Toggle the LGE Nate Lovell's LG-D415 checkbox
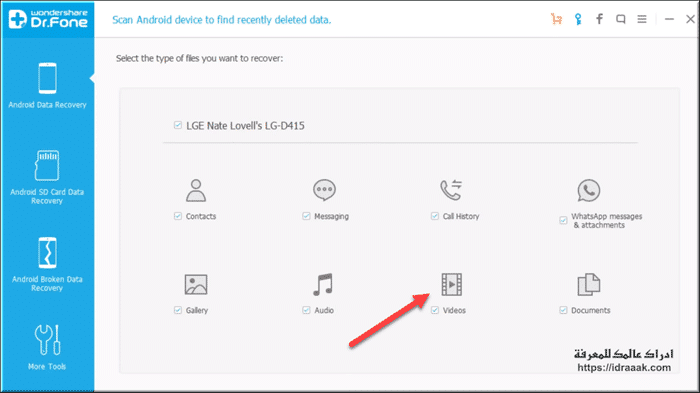Image resolution: width=700 pixels, height=393 pixels. tap(178, 125)
